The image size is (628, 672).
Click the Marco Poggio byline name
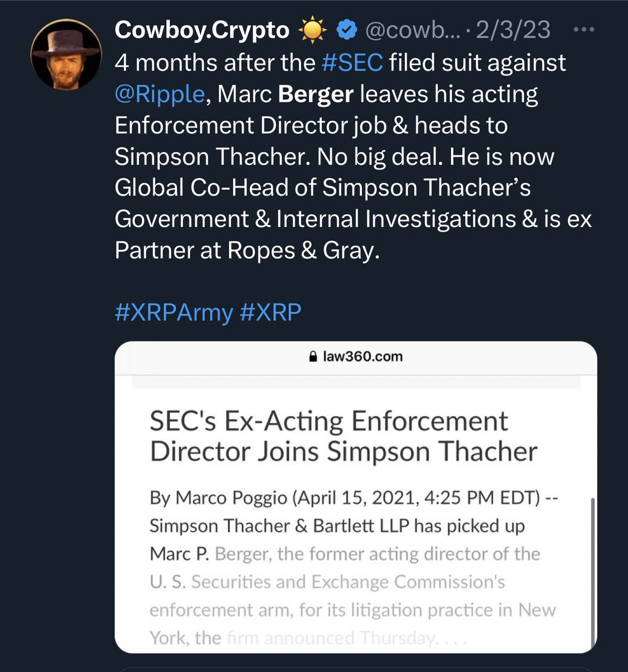pyautogui.click(x=231, y=498)
